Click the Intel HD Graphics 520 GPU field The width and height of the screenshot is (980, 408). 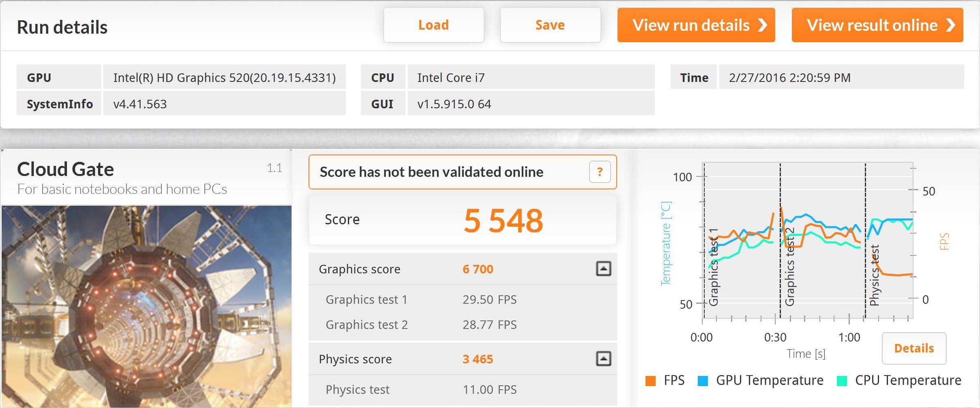click(224, 77)
